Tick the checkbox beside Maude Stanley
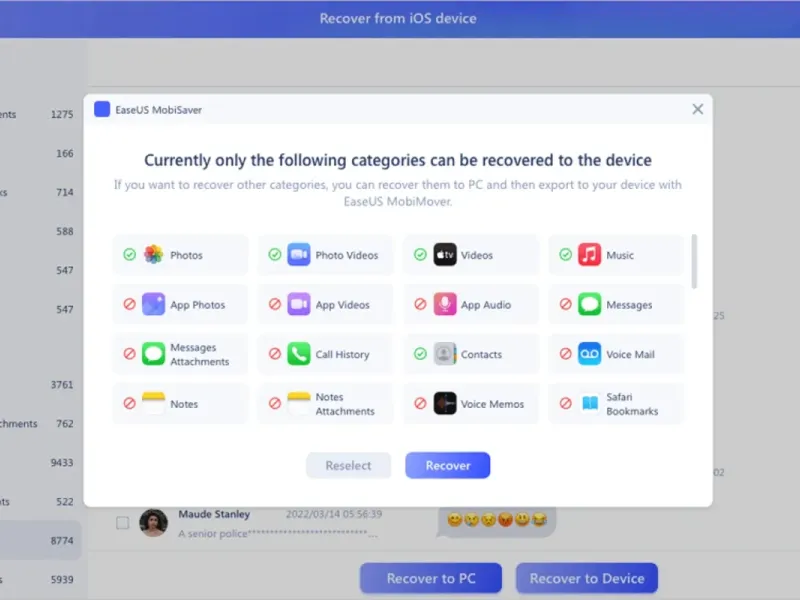Screen dimensions: 800x600 pyautogui.click(x=122, y=522)
